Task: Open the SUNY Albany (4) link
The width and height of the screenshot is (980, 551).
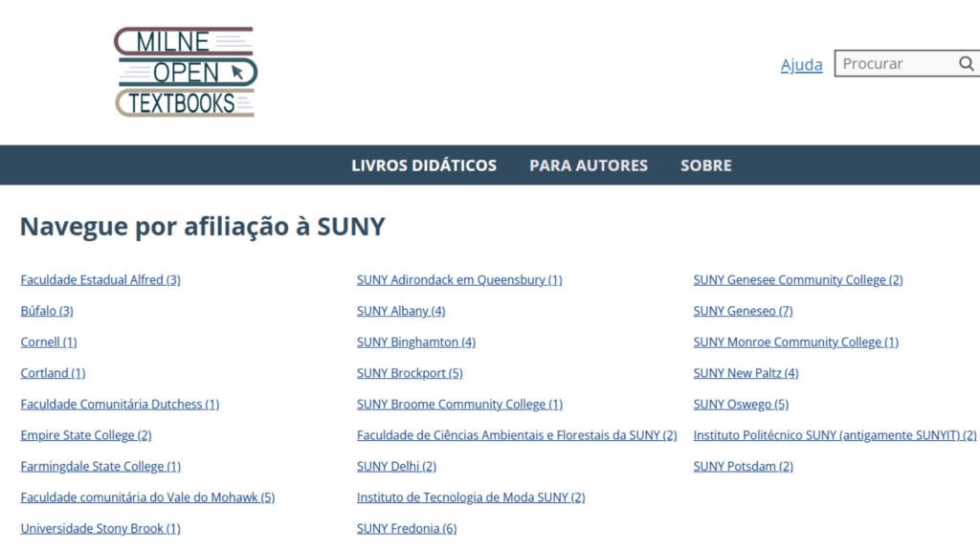Action: [401, 311]
